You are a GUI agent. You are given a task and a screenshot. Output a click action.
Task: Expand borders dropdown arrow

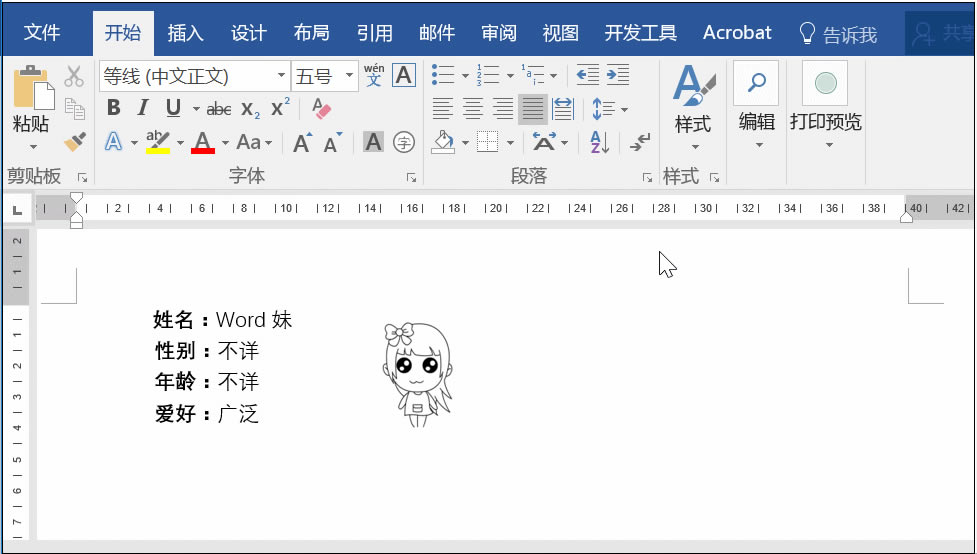coord(510,143)
